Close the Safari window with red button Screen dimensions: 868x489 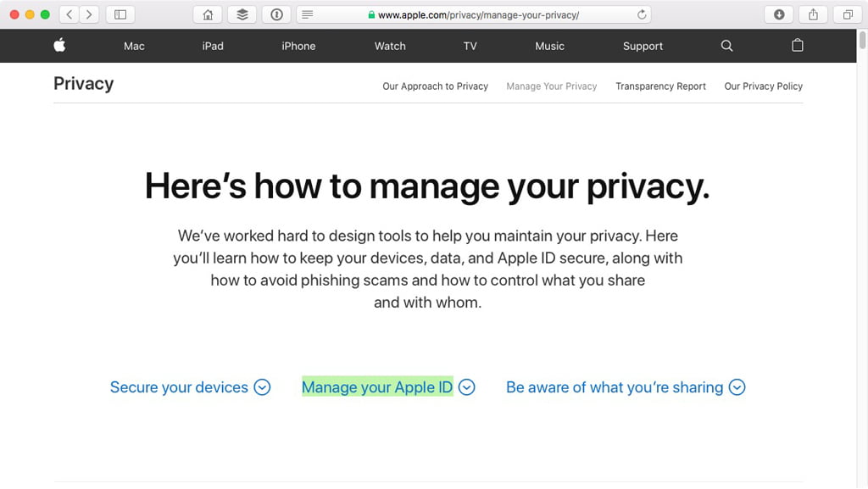pos(14,14)
